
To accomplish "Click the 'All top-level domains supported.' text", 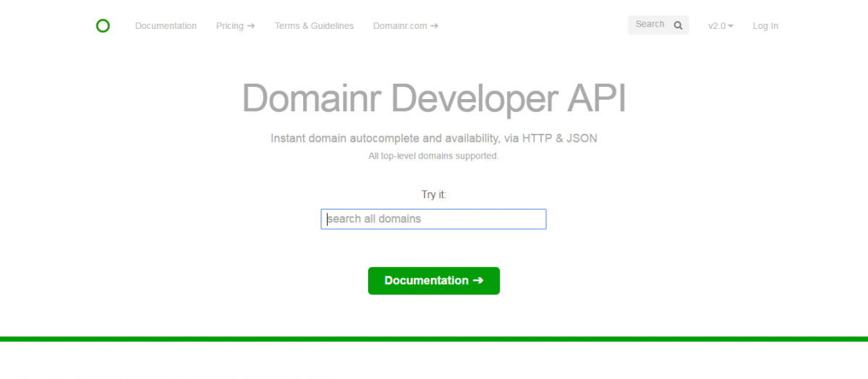I will (x=433, y=156).
